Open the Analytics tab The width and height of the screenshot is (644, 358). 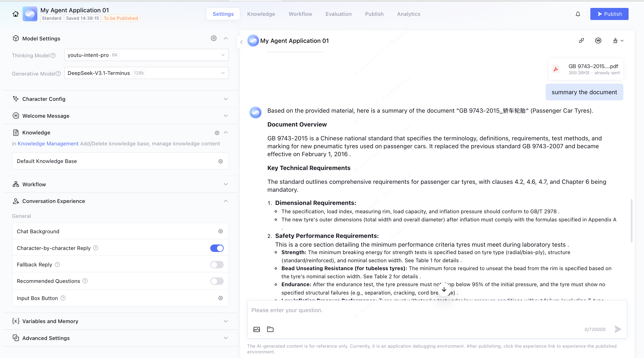(x=408, y=14)
